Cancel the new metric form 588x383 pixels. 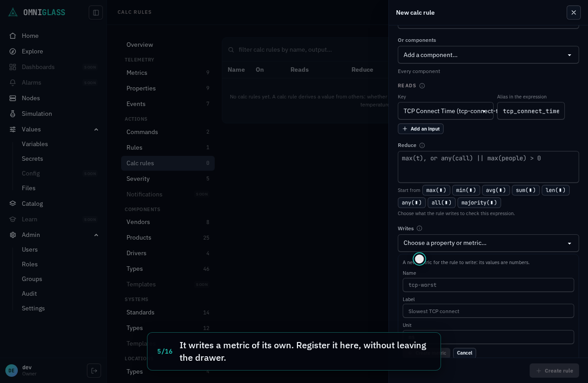click(465, 353)
